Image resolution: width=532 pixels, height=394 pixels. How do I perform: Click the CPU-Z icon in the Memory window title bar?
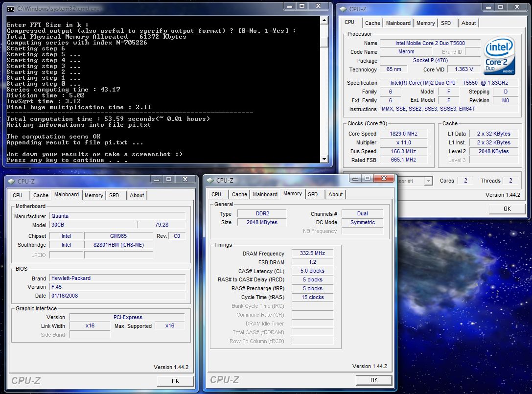pos(210,180)
